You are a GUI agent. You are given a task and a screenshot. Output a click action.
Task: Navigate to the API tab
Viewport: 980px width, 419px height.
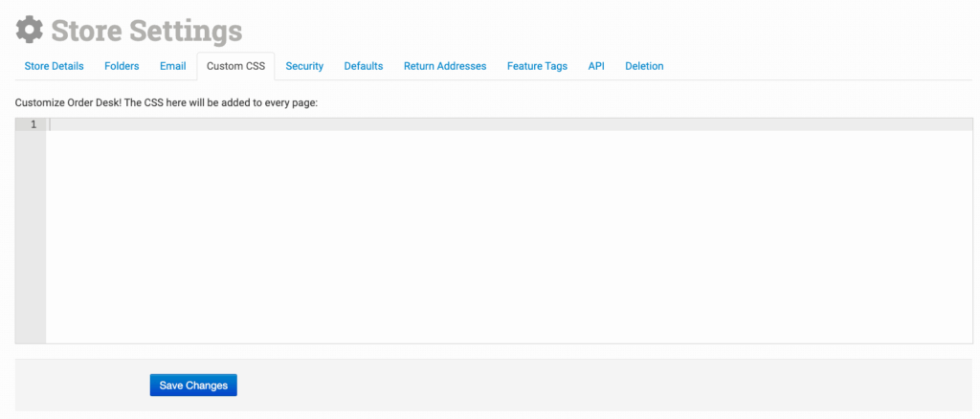pos(596,66)
